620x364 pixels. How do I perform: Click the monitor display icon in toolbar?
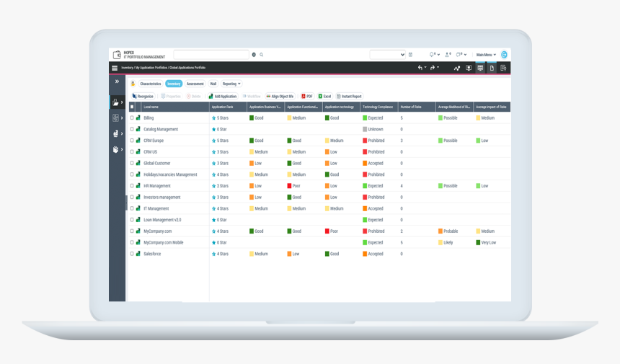(x=469, y=68)
